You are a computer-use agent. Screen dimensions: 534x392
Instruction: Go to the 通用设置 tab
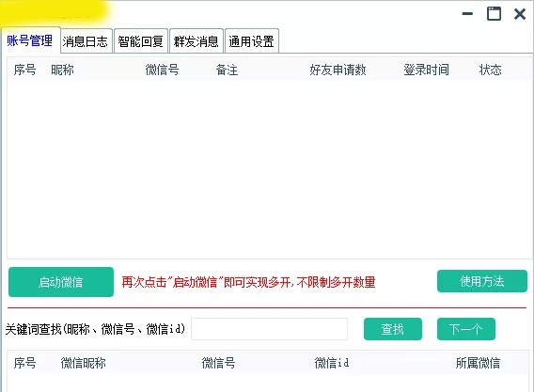point(252,41)
